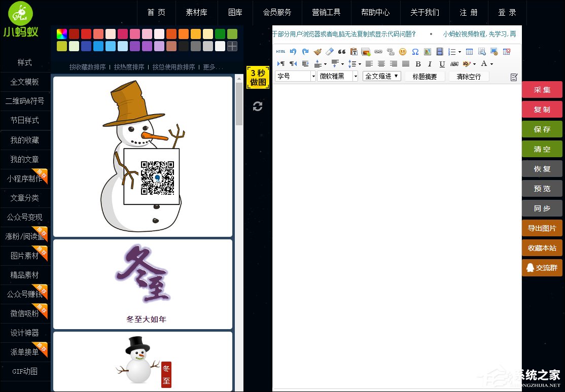Redo the last undone edit
The height and width of the screenshot is (392, 565).
[305, 52]
